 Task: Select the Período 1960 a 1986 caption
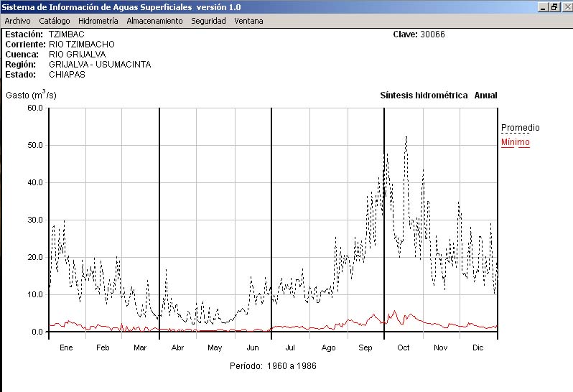click(273, 366)
